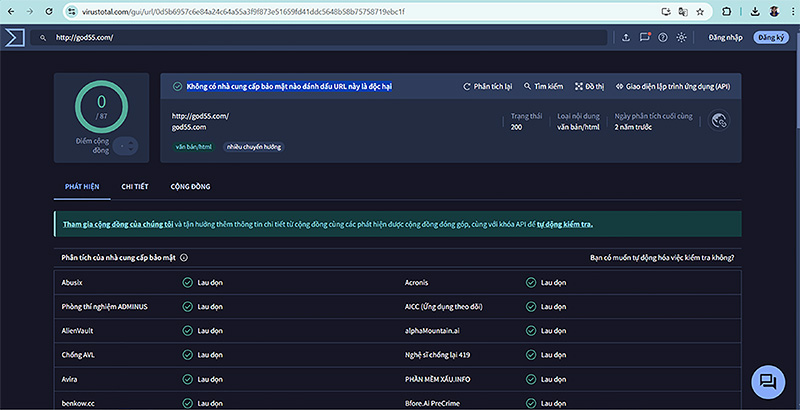This screenshot has width=800, height=410.
Task: Click the Đăng ký button
Action: [771, 38]
